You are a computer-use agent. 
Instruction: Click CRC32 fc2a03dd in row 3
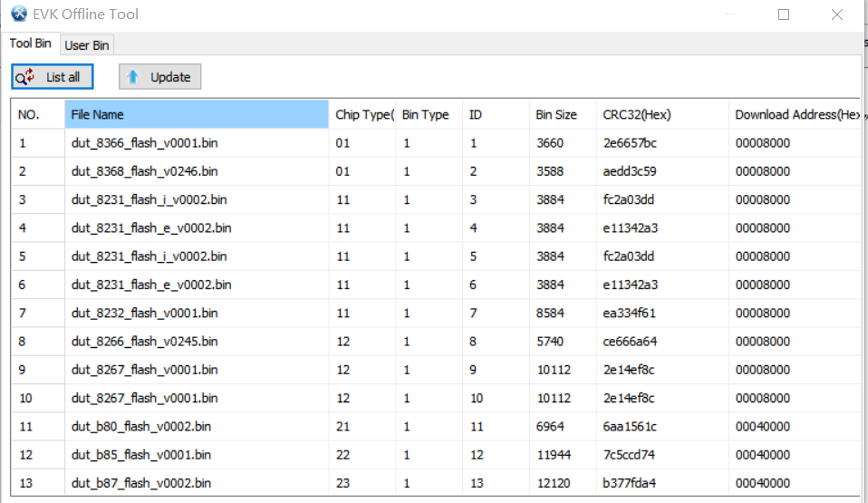coord(628,199)
